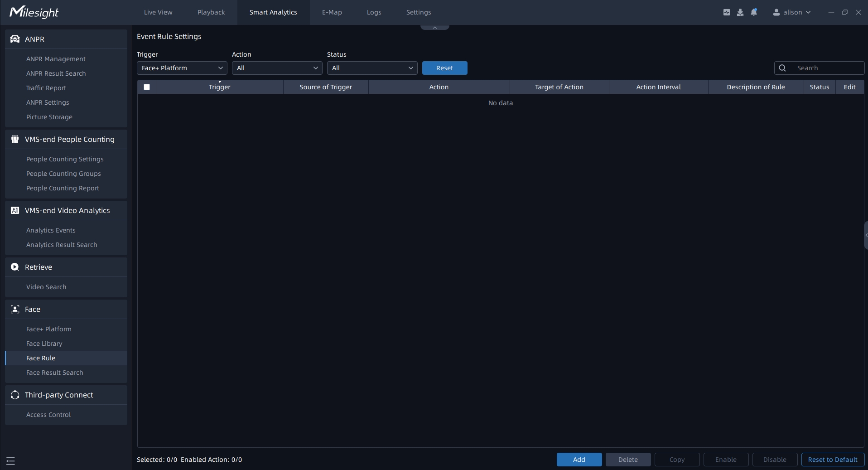Open Face Library in the sidebar

click(x=44, y=344)
